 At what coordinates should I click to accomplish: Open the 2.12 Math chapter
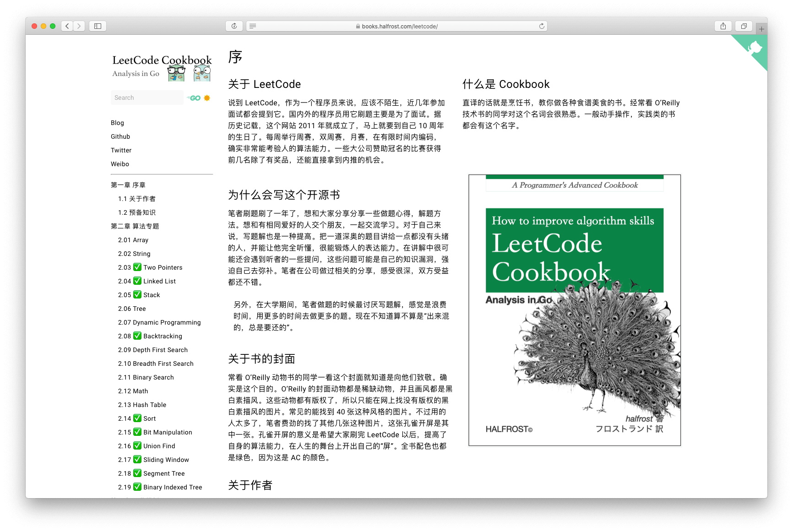click(133, 391)
